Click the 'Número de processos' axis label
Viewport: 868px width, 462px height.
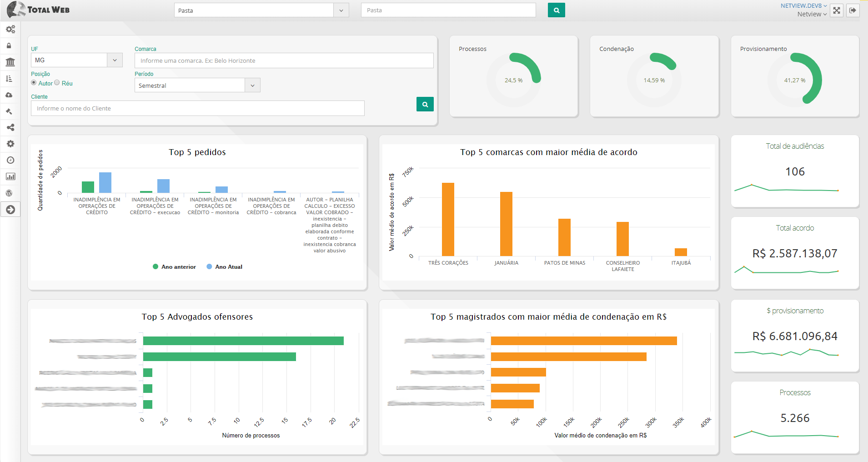251,435
